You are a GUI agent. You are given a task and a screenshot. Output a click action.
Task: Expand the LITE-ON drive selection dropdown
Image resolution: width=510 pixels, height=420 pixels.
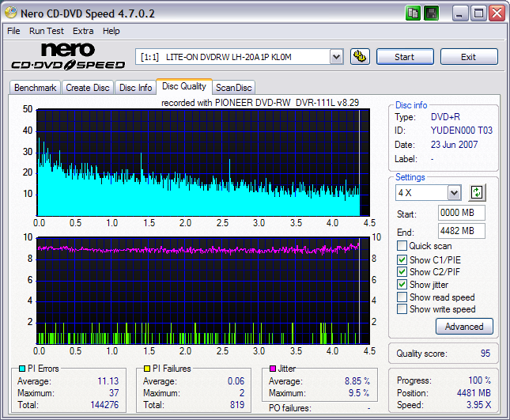coord(336,57)
